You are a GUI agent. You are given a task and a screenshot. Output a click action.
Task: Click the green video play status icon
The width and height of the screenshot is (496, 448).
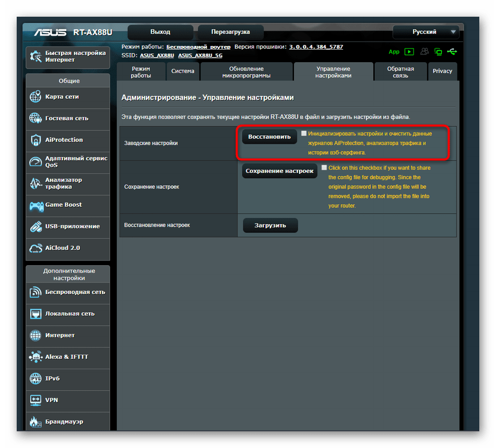click(x=409, y=52)
